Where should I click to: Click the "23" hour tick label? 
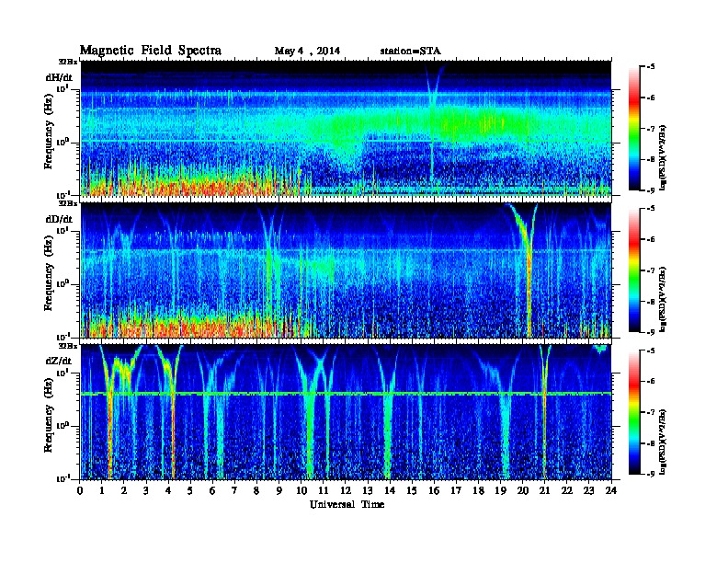[589, 491]
